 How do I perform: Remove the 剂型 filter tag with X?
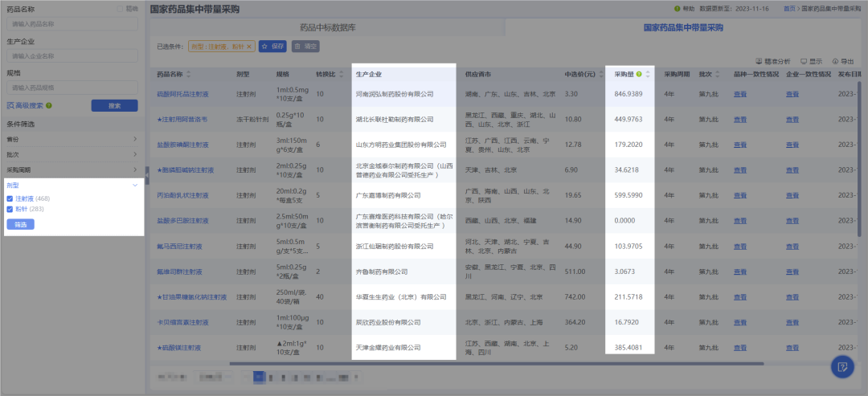249,47
